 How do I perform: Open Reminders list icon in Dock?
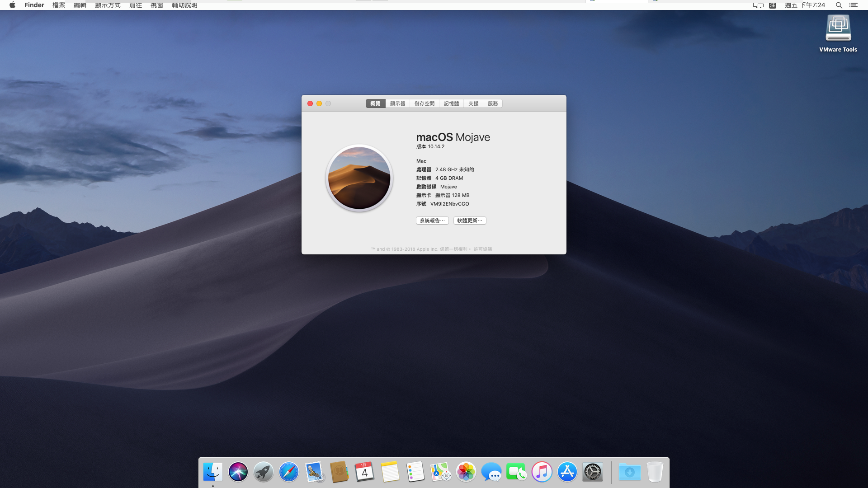[415, 472]
